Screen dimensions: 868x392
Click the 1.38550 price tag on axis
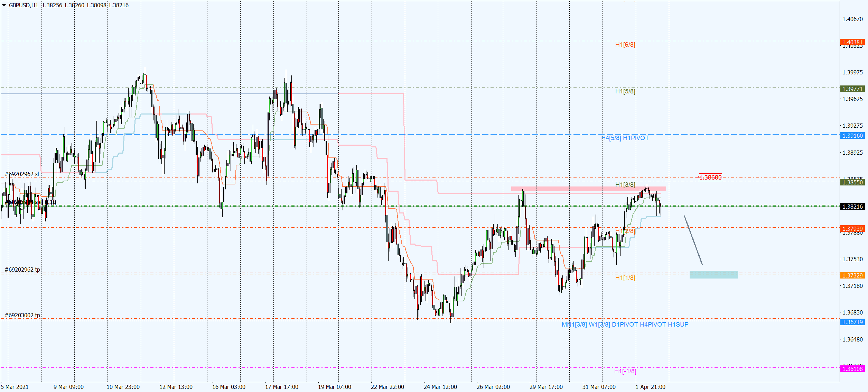click(x=852, y=182)
